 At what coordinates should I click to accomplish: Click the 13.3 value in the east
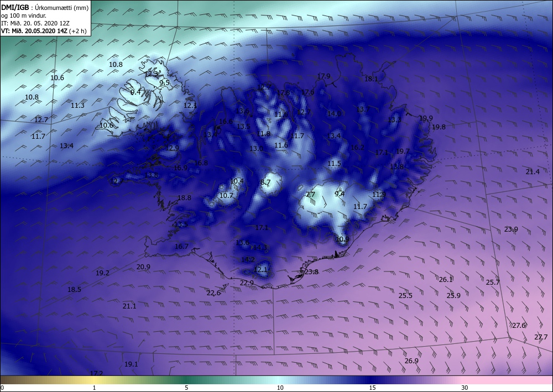tap(394, 120)
